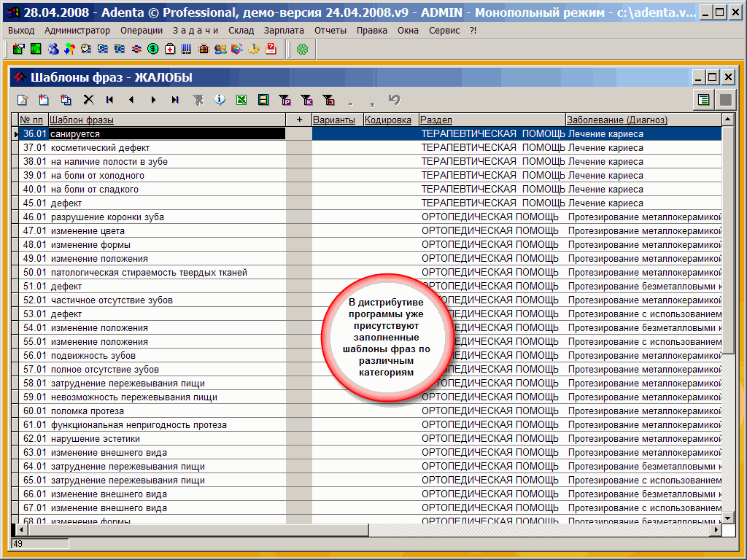The height and width of the screenshot is (560, 747).
Task: Click the green flower icon
Action: coord(302,49)
